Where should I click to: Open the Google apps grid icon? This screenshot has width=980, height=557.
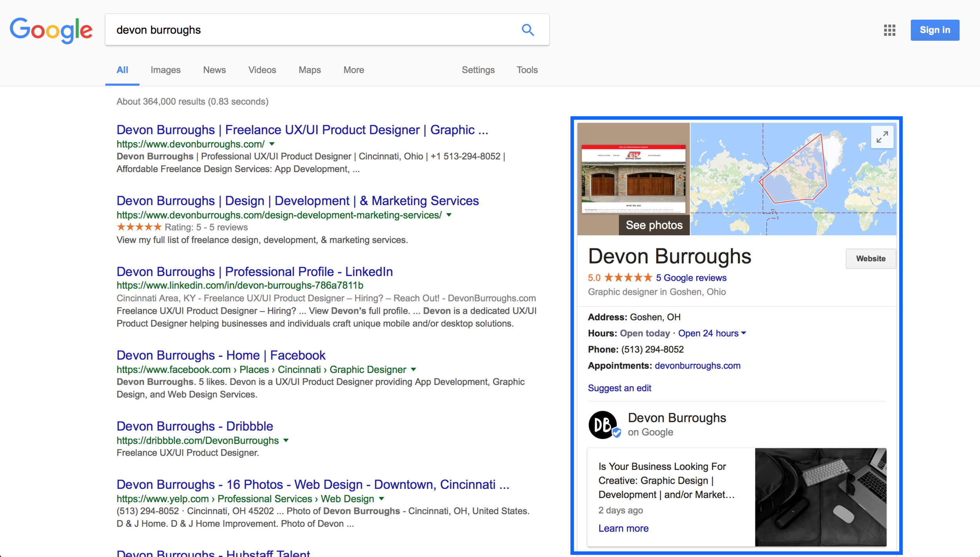pyautogui.click(x=889, y=30)
